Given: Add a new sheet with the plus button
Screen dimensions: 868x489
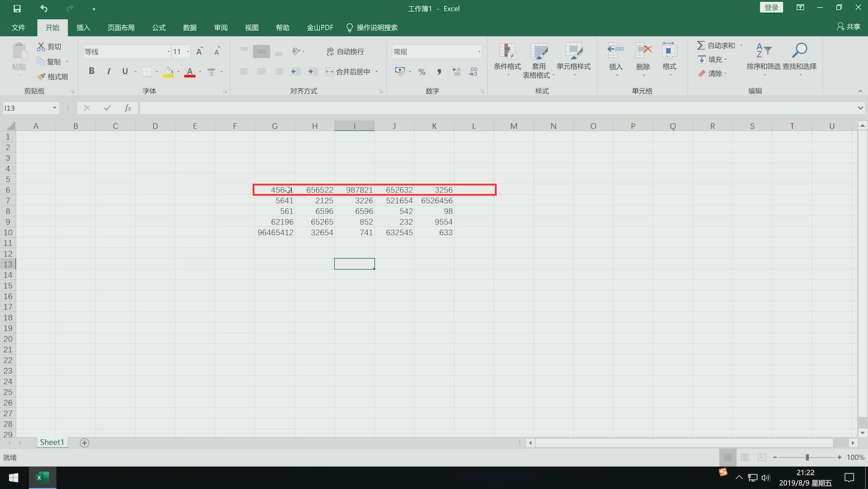Looking at the screenshot, I should (x=84, y=443).
